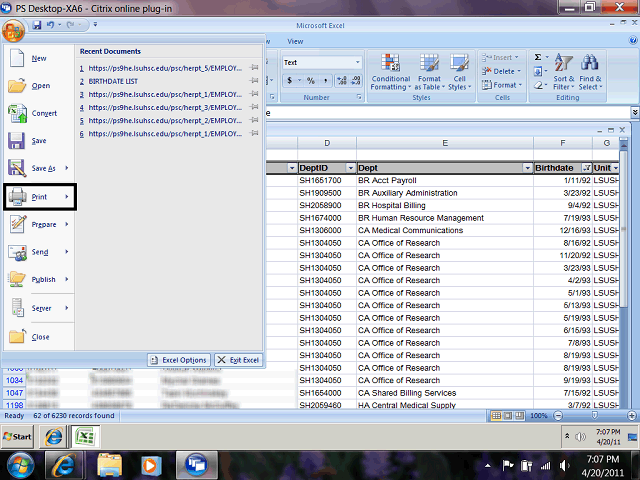Toggle the Birthdate column filter button

[583, 167]
